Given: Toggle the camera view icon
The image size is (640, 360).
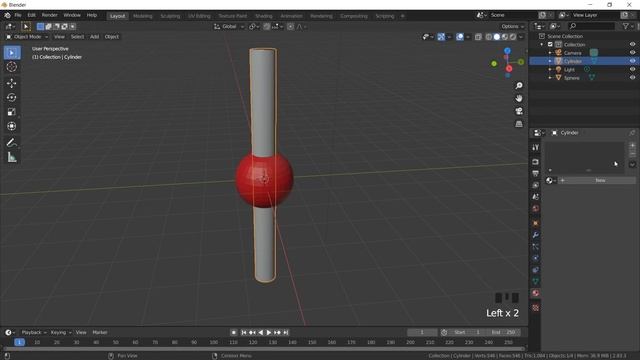Looking at the screenshot, I should tap(519, 111).
